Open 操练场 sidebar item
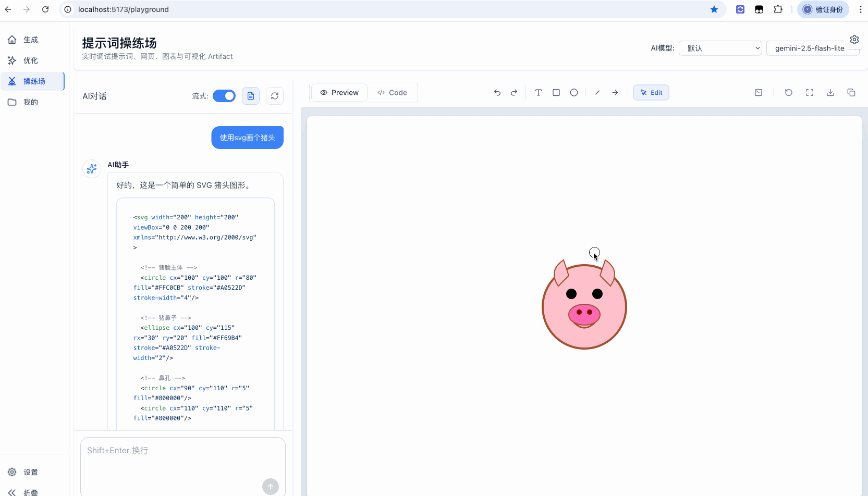Screen dimensions: 868x496 tap(32, 81)
